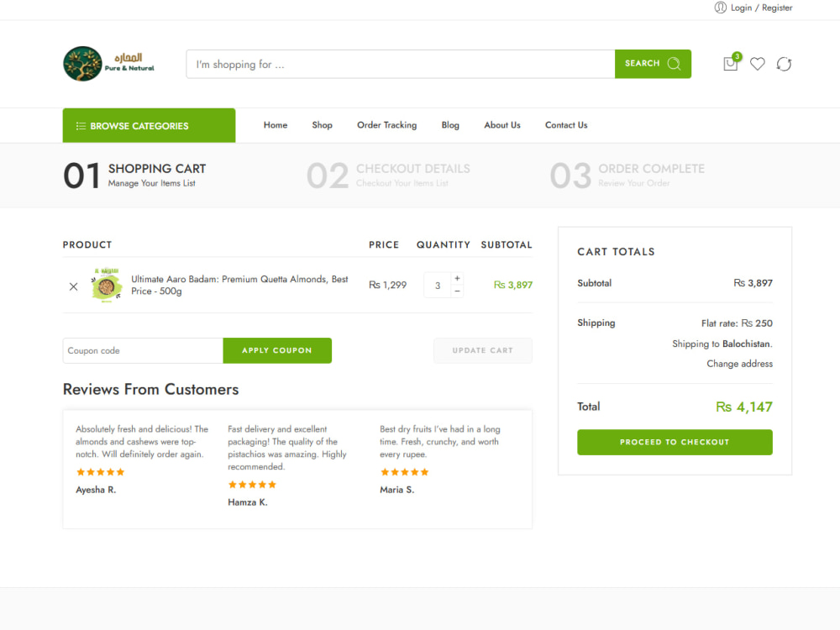The width and height of the screenshot is (840, 630).
Task: Open Order Tracking page
Action: click(x=386, y=125)
